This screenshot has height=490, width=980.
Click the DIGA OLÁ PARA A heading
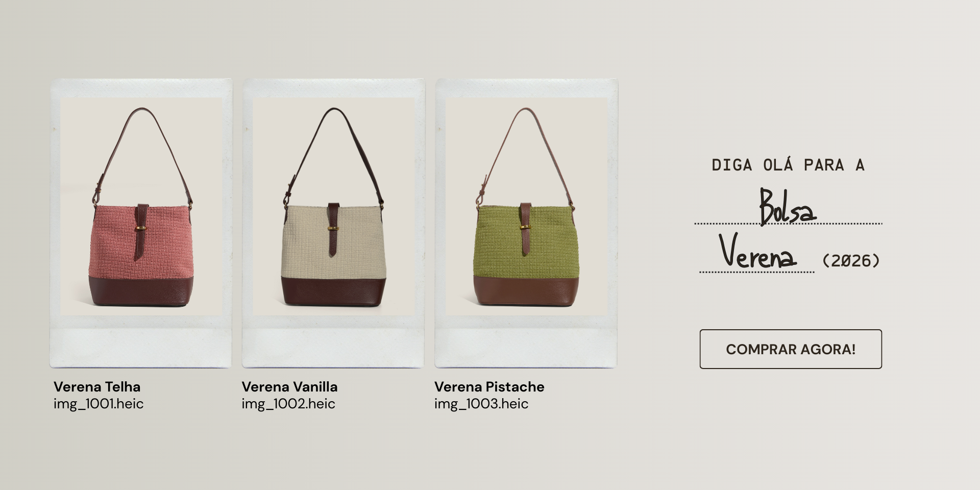(788, 165)
